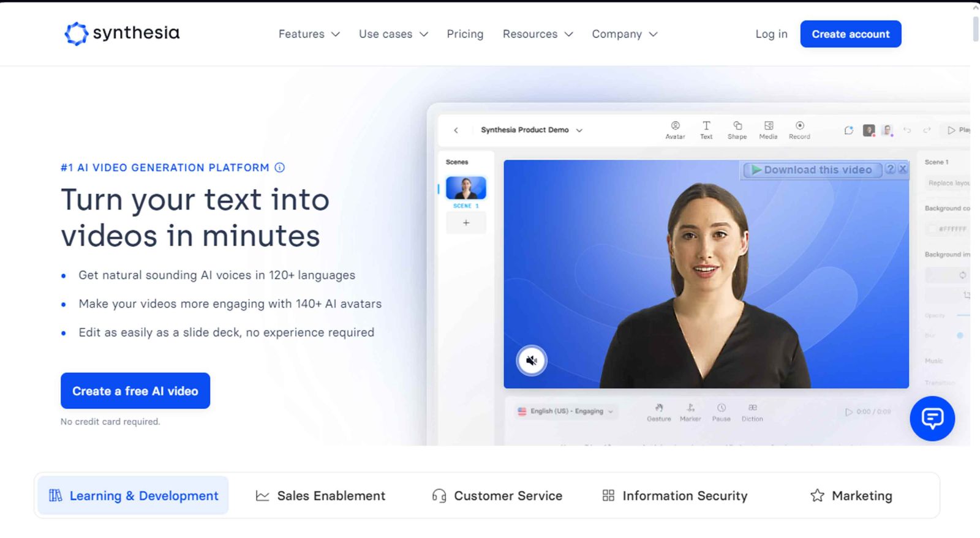Click the Log in link
This screenshot has height=538, width=980.
pyautogui.click(x=771, y=34)
